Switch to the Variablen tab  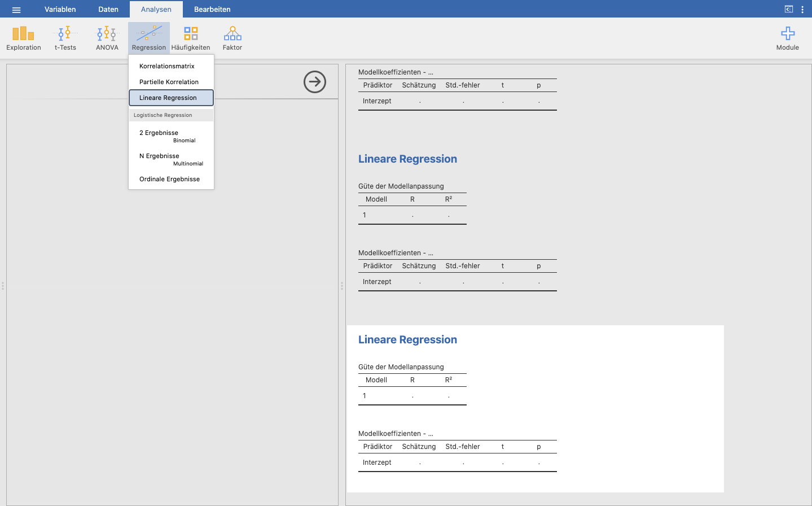point(60,9)
